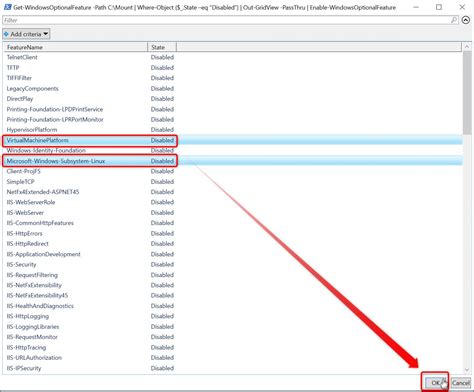
Task: Select the DirectPlay row
Action: (x=233, y=99)
